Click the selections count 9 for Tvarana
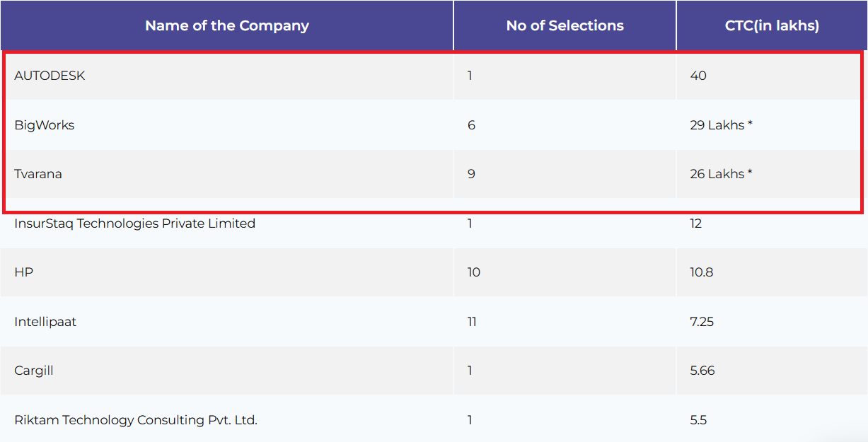868x442 pixels. tap(471, 174)
